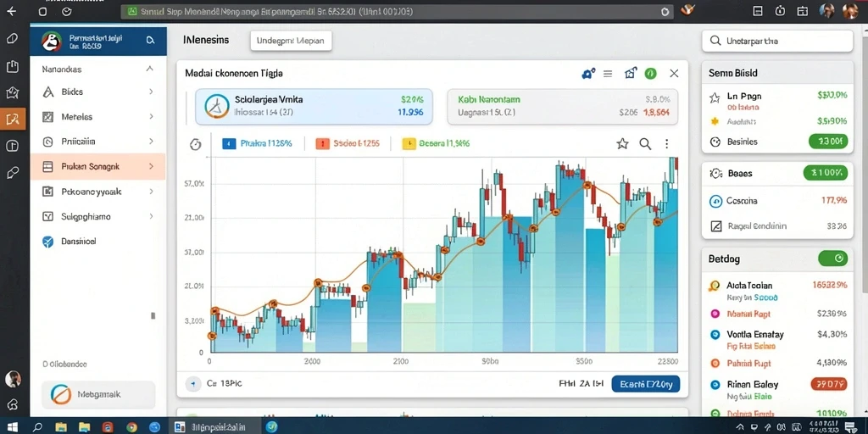Screen dimensions: 868x434
Task: Select the orange highlighted left rail icon
Action: (x=12, y=119)
